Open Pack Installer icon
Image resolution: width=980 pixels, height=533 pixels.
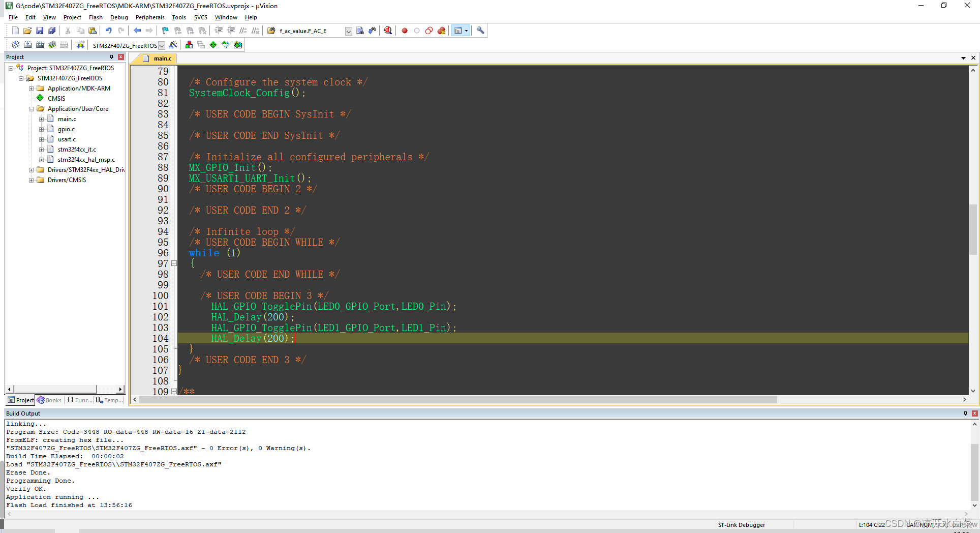238,45
